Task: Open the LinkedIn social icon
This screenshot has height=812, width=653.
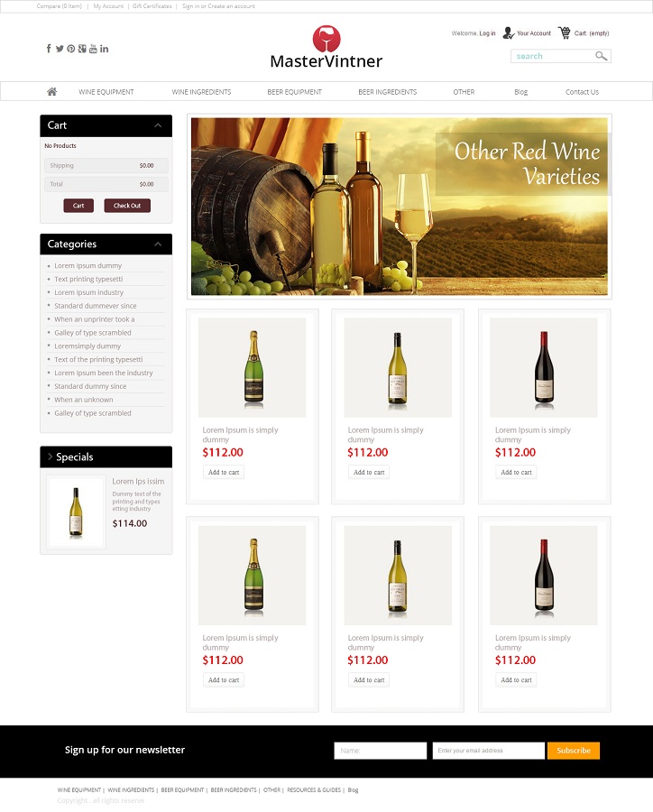Action: [x=104, y=48]
